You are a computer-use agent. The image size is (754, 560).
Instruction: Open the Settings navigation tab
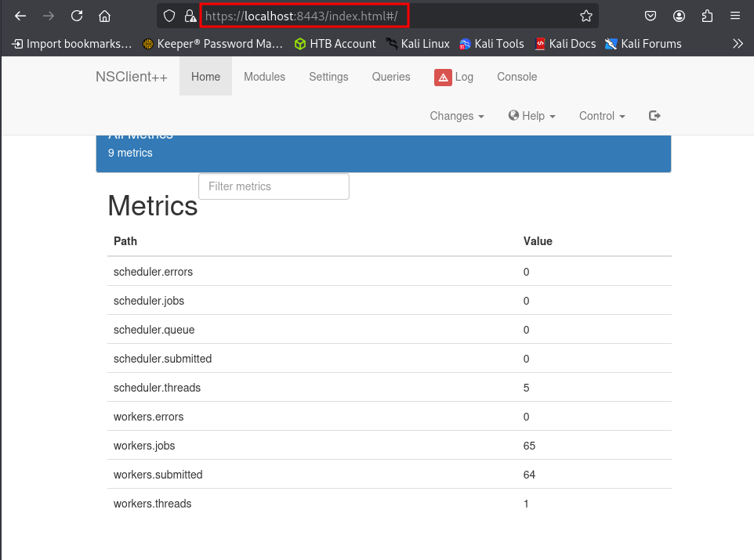[328, 77]
